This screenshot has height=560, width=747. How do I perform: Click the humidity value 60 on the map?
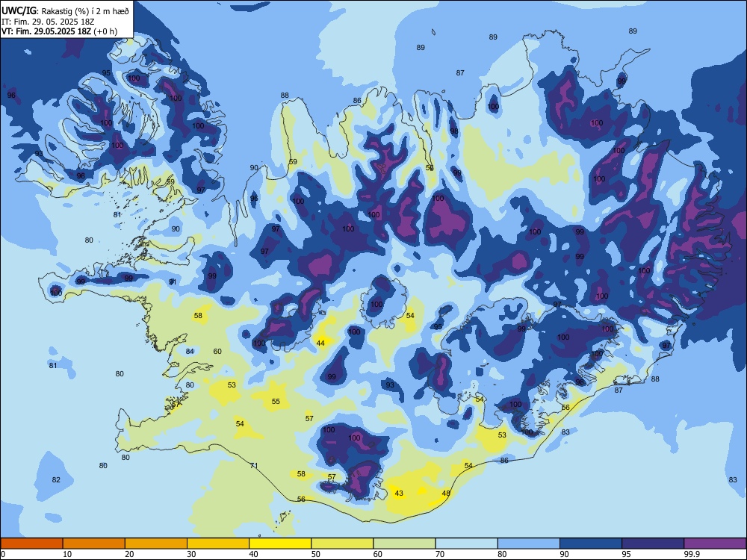(217, 352)
